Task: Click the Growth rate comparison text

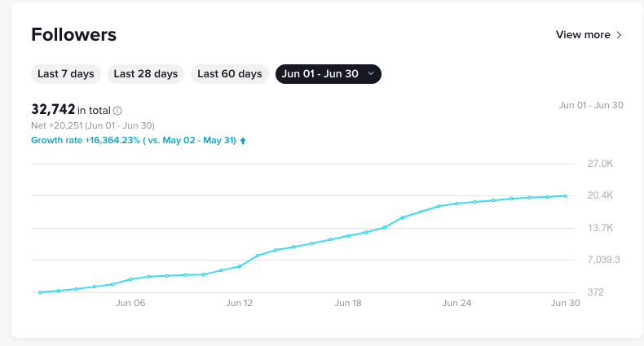Action: 133,140
